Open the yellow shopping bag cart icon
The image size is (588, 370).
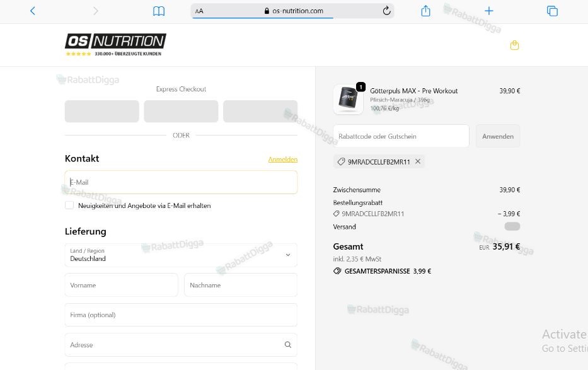[x=514, y=45]
